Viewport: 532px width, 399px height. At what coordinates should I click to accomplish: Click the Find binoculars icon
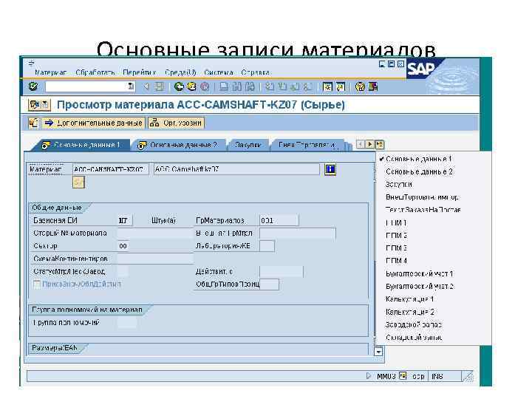click(237, 87)
